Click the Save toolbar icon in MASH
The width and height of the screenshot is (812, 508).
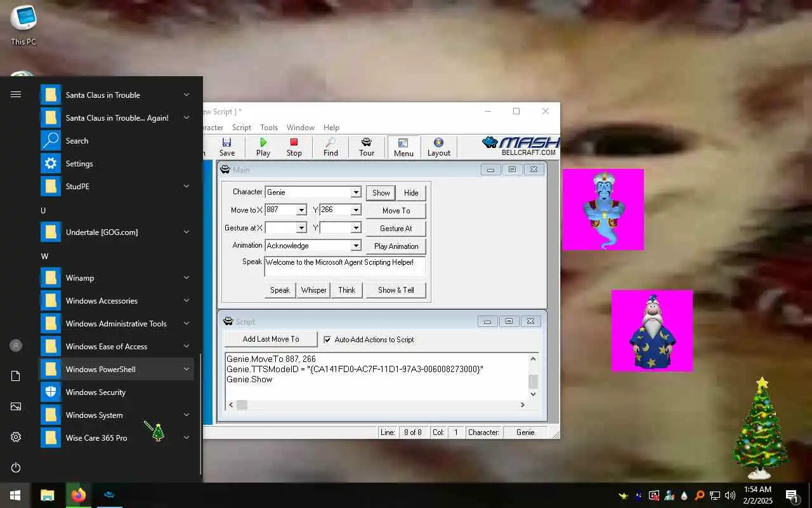(x=226, y=147)
